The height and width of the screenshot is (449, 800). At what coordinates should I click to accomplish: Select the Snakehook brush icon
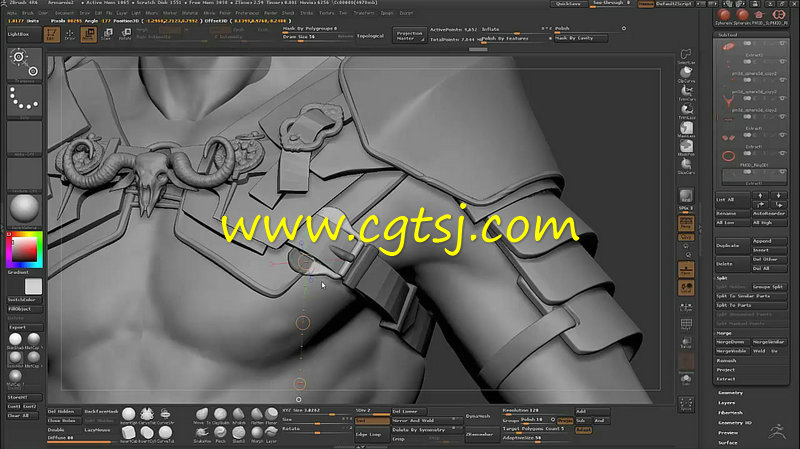(202, 434)
